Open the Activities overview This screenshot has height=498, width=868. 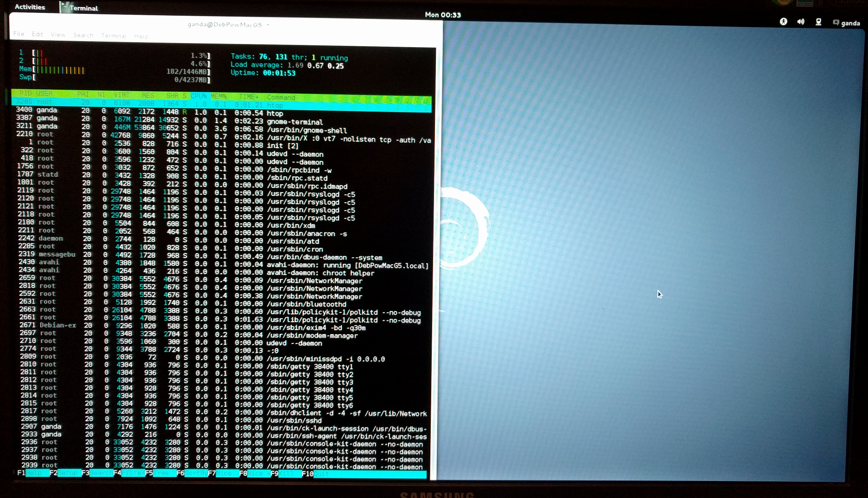[30, 7]
